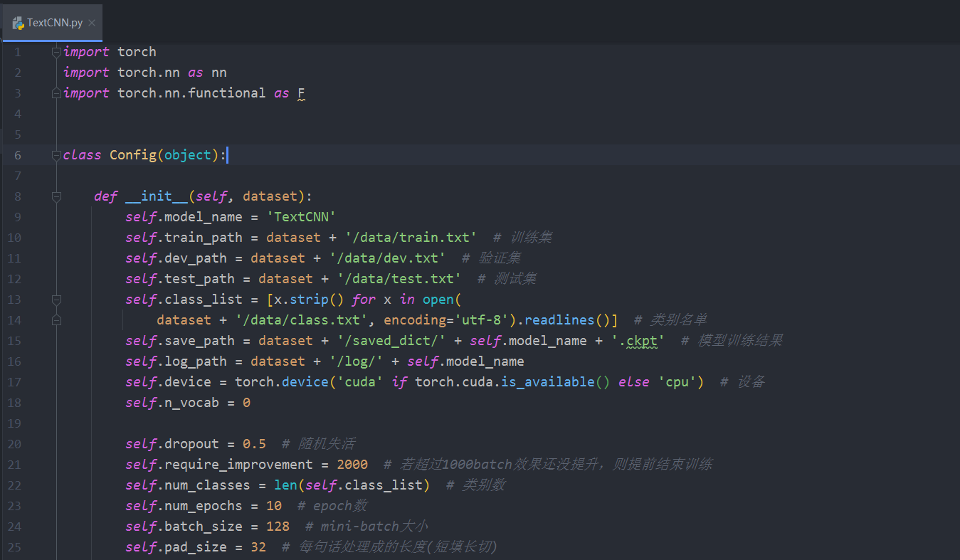Click the '/saved_dict/' string

click(x=391, y=341)
